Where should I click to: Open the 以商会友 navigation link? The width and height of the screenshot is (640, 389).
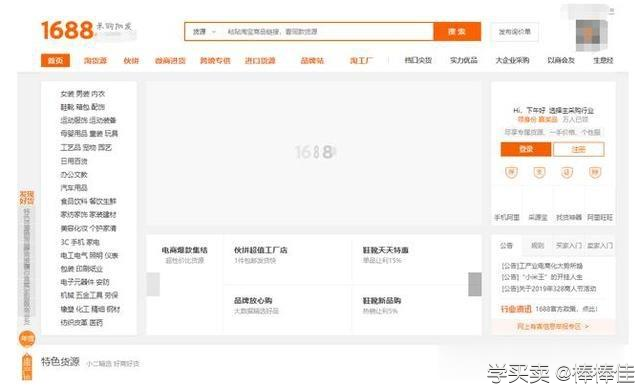(x=561, y=60)
